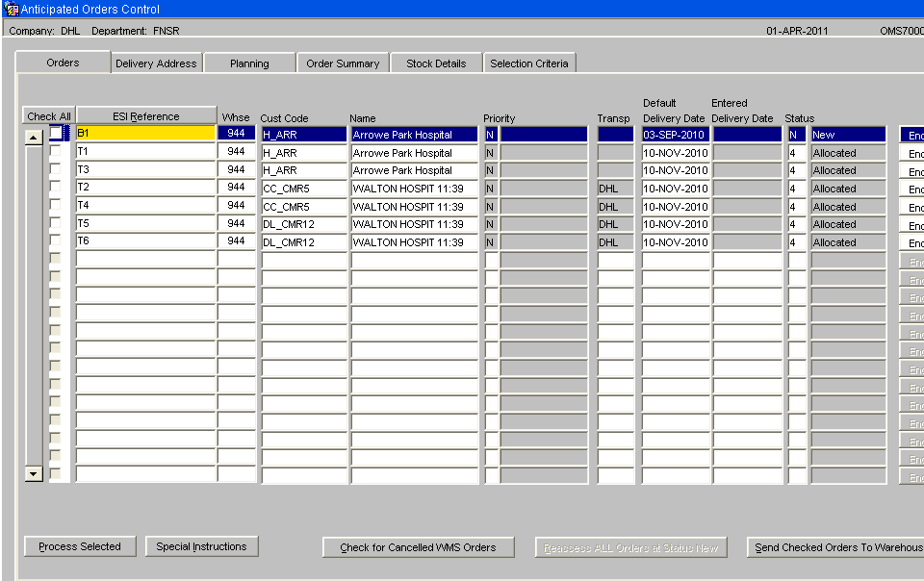Image resolution: width=924 pixels, height=581 pixels.
Task: Click the Allocated status in row T2
Action: [848, 189]
